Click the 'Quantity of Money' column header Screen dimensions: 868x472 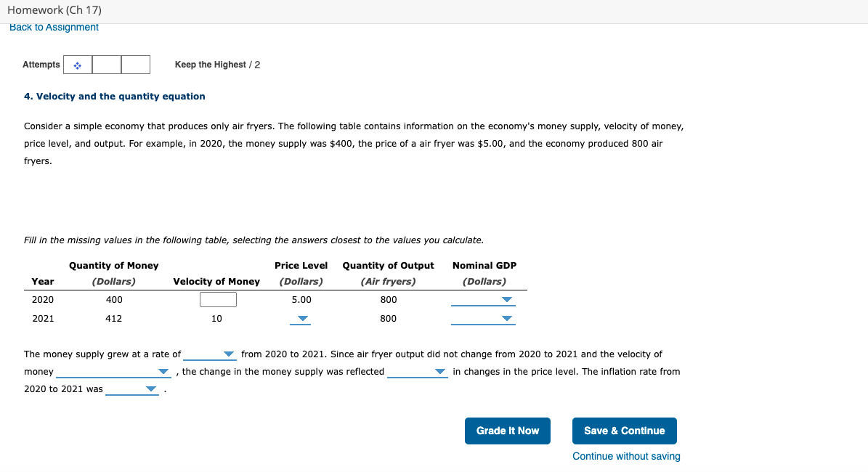[113, 266]
